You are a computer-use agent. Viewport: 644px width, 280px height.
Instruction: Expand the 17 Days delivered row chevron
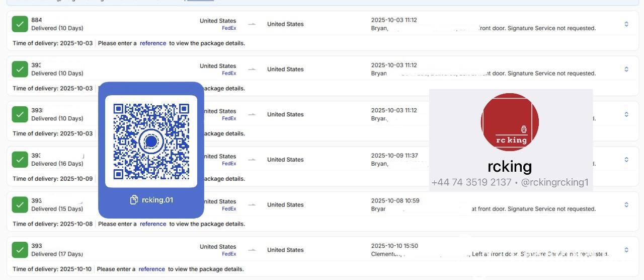pyautogui.click(x=626, y=250)
